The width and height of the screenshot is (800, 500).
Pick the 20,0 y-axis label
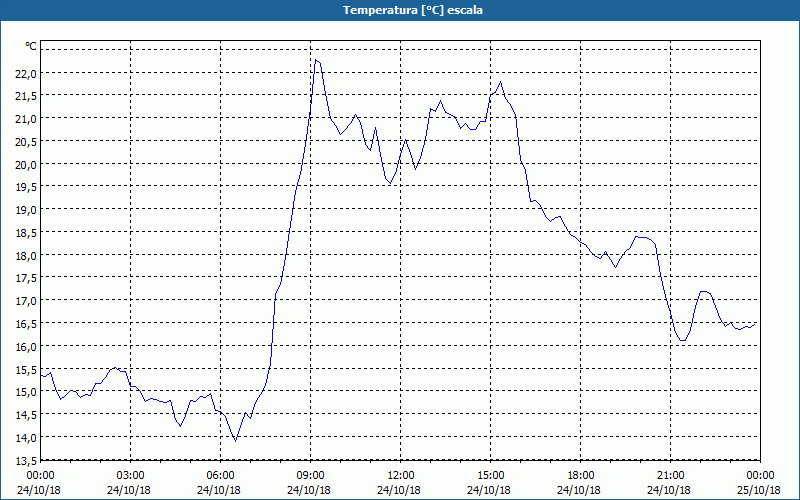click(x=27, y=164)
